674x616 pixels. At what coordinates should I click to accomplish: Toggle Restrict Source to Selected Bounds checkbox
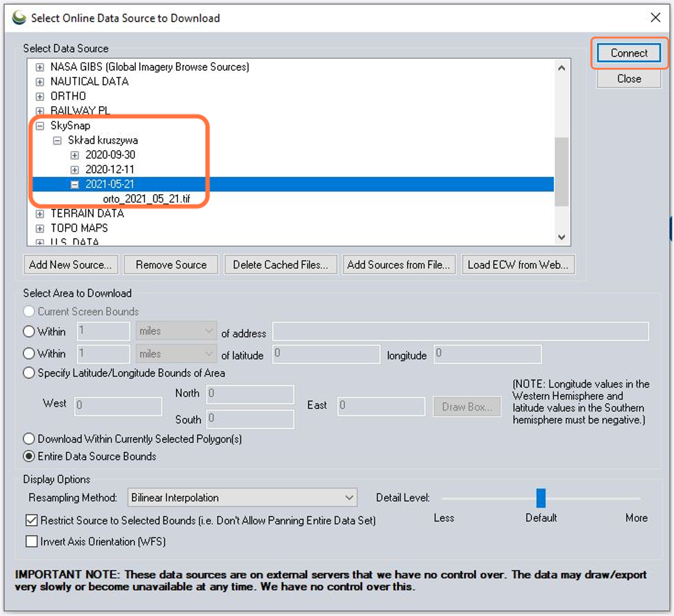[x=32, y=521]
